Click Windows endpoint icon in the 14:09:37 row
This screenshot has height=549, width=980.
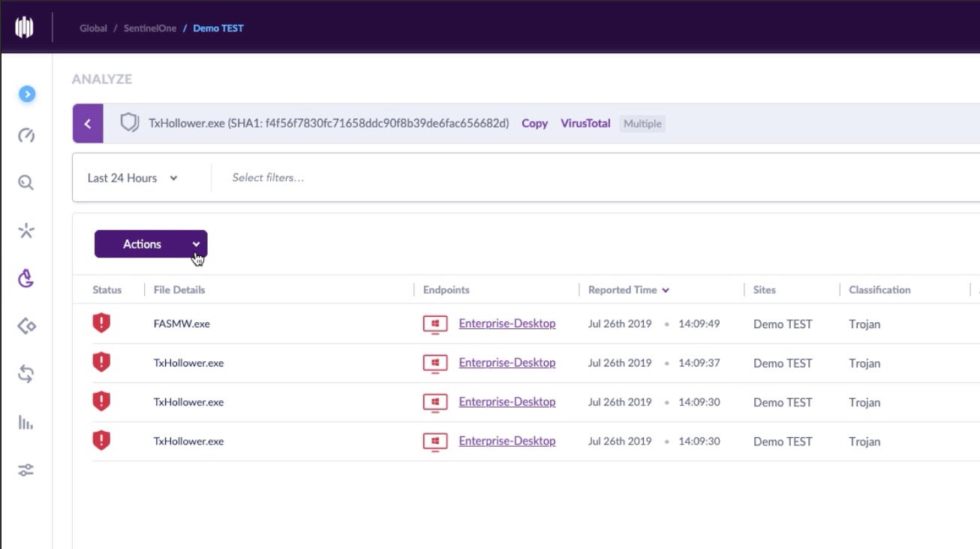point(435,363)
